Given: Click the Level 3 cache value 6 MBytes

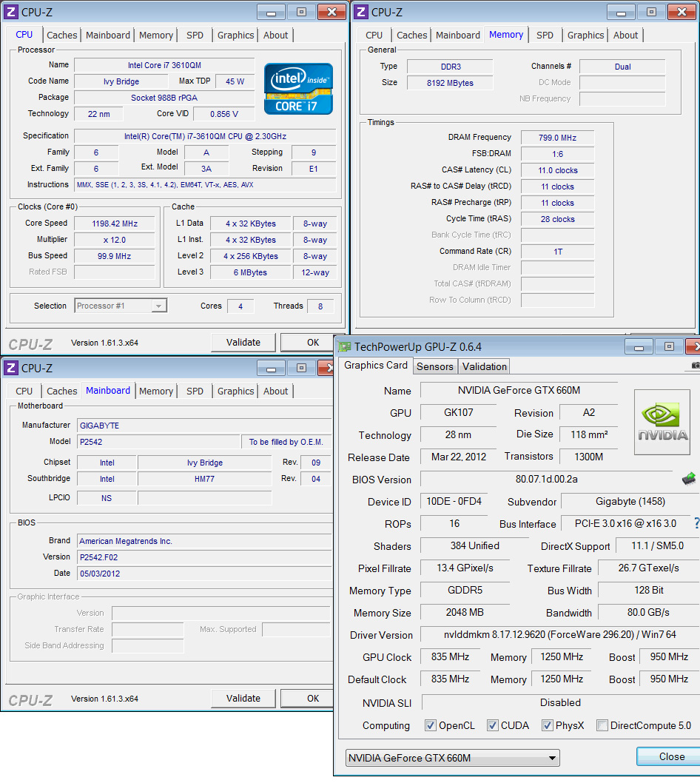Looking at the screenshot, I should pyautogui.click(x=250, y=272).
